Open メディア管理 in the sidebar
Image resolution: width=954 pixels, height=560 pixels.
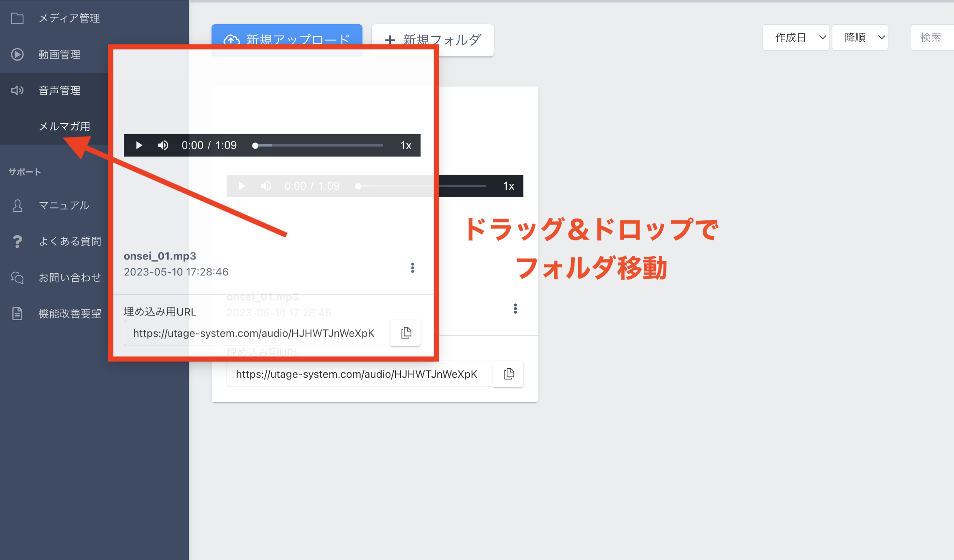click(69, 18)
